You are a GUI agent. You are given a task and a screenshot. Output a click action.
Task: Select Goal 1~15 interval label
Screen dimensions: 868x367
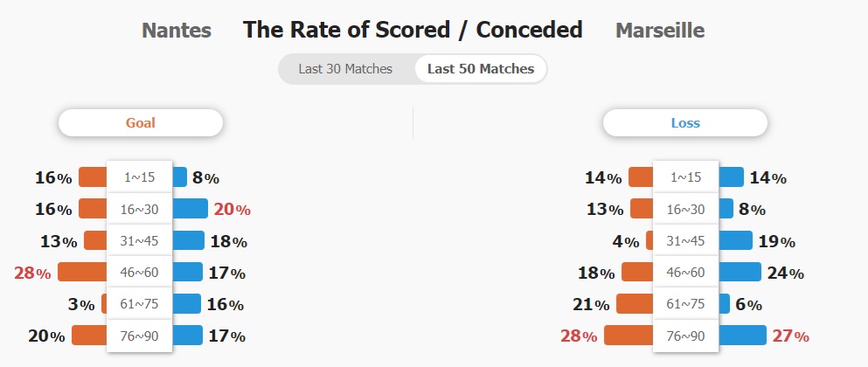(140, 177)
